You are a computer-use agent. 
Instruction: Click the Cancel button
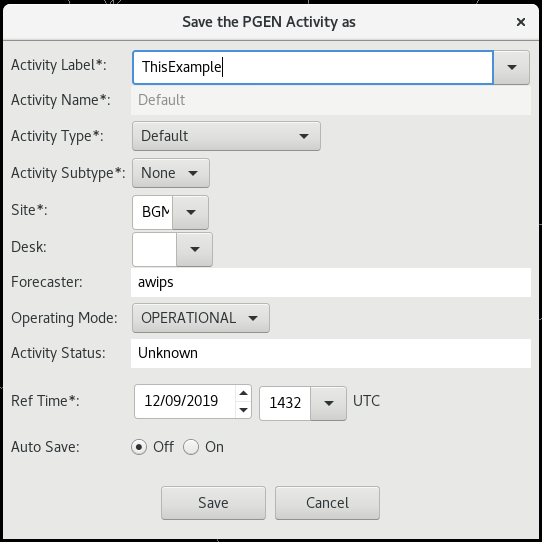point(327,503)
